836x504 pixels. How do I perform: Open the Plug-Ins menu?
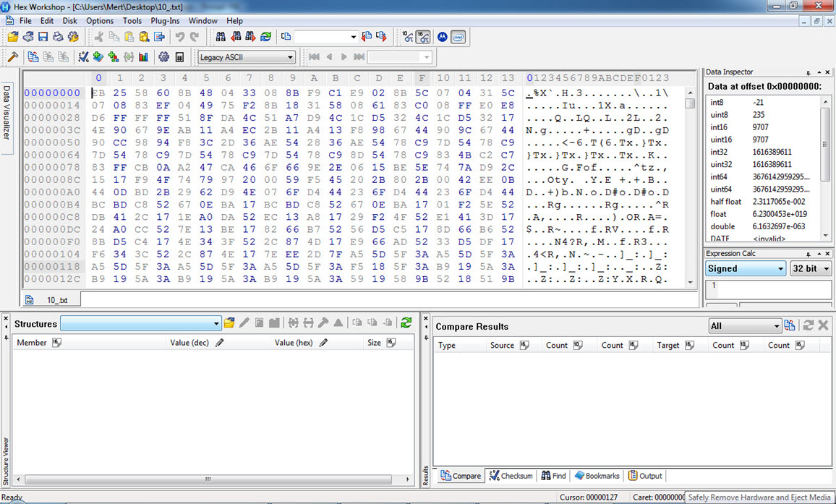pyautogui.click(x=165, y=21)
